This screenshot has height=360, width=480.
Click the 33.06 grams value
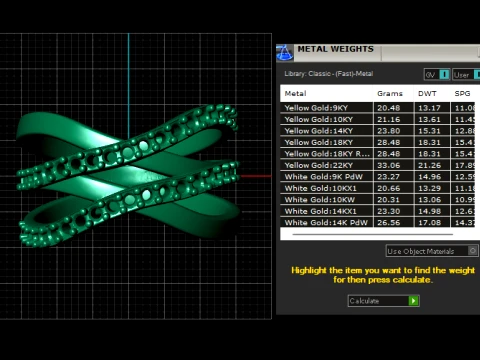coord(388,165)
